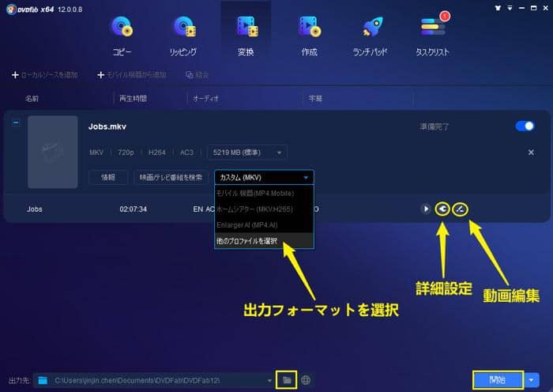Choose ホームシアター (MKV.H265) profile
This screenshot has height=392, width=553.
(x=264, y=209)
